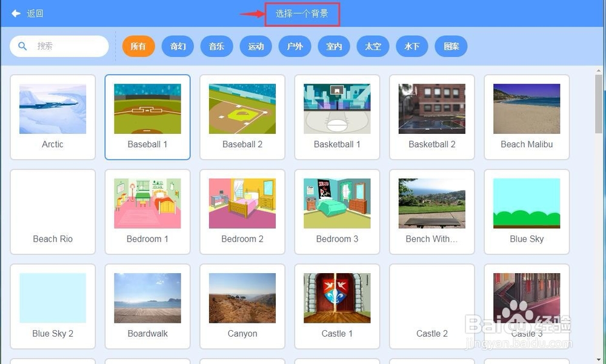Image resolution: width=606 pixels, height=364 pixels.
Task: Select the 运动 category filter
Action: click(256, 47)
